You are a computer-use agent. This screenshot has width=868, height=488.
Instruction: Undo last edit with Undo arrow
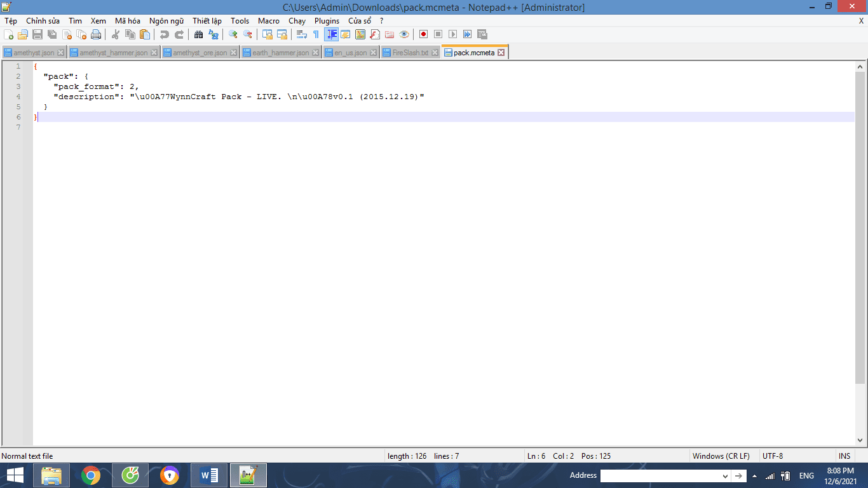(x=165, y=34)
